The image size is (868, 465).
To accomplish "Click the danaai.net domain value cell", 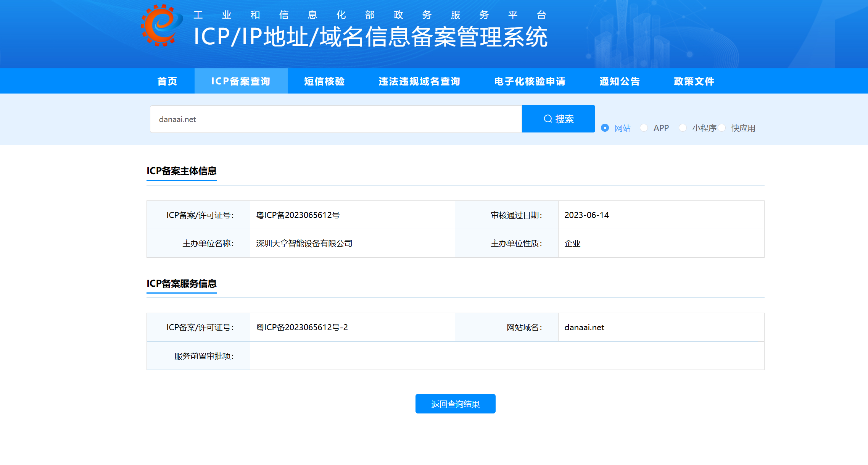I will 584,328.
